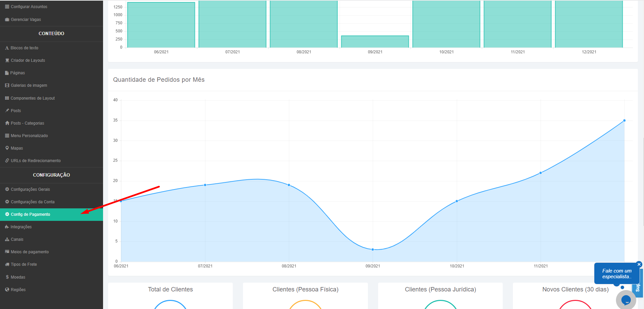Click the 09/2021 data point on line chart
This screenshot has width=644, height=309.
tap(373, 250)
